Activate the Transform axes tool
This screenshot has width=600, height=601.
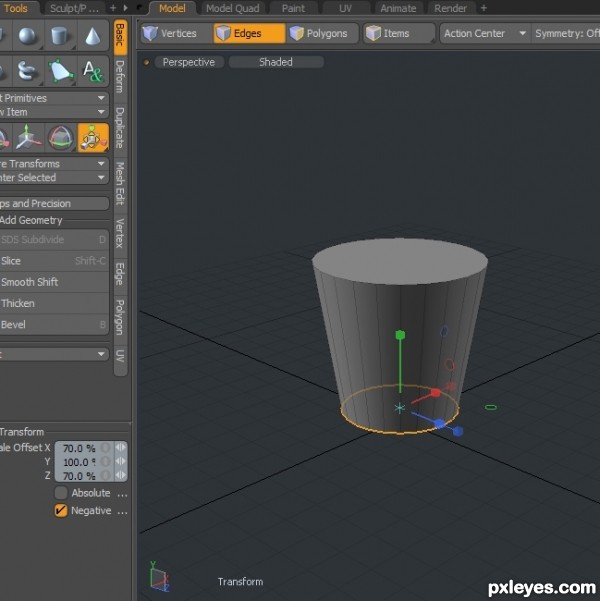point(27,138)
